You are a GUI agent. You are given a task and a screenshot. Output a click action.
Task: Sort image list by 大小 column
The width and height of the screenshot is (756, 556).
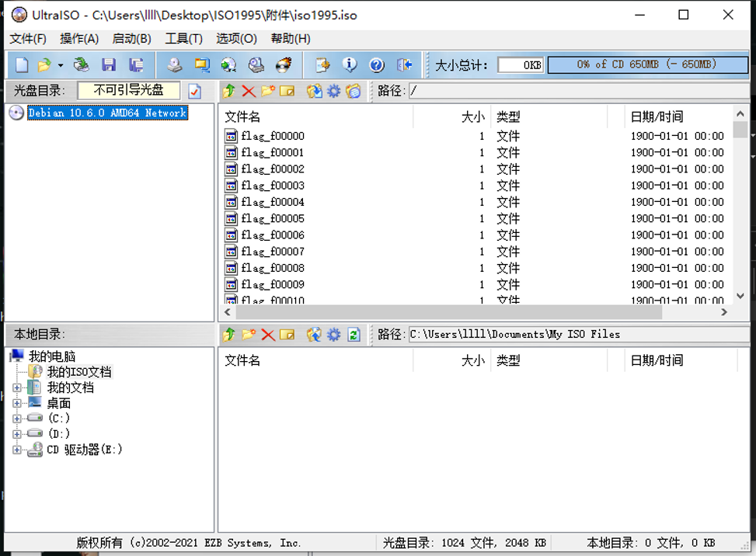pos(452,116)
